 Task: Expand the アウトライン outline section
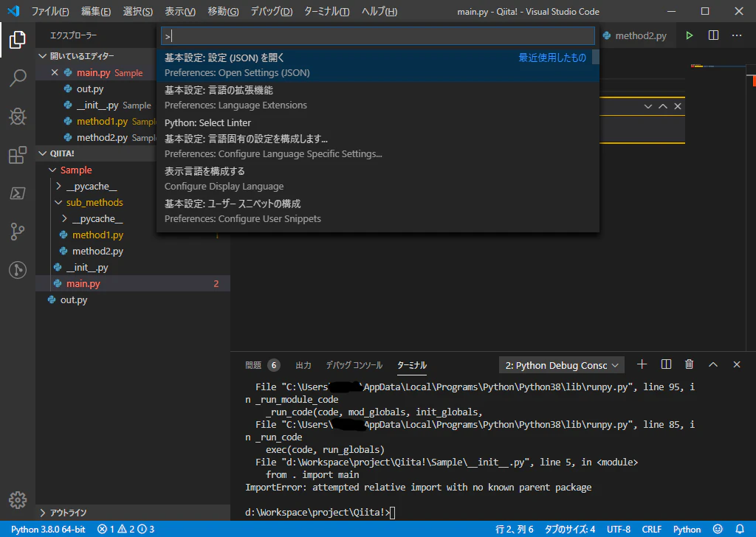point(42,513)
